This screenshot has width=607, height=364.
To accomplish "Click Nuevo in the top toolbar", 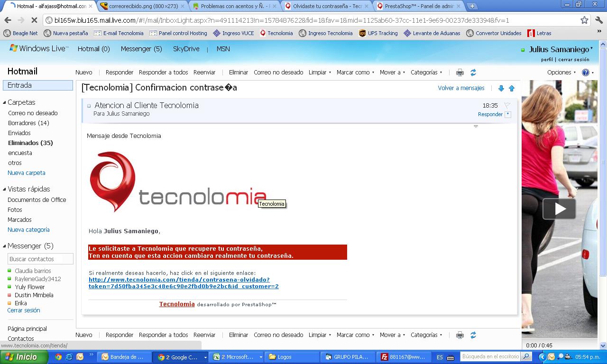I will click(x=84, y=73).
